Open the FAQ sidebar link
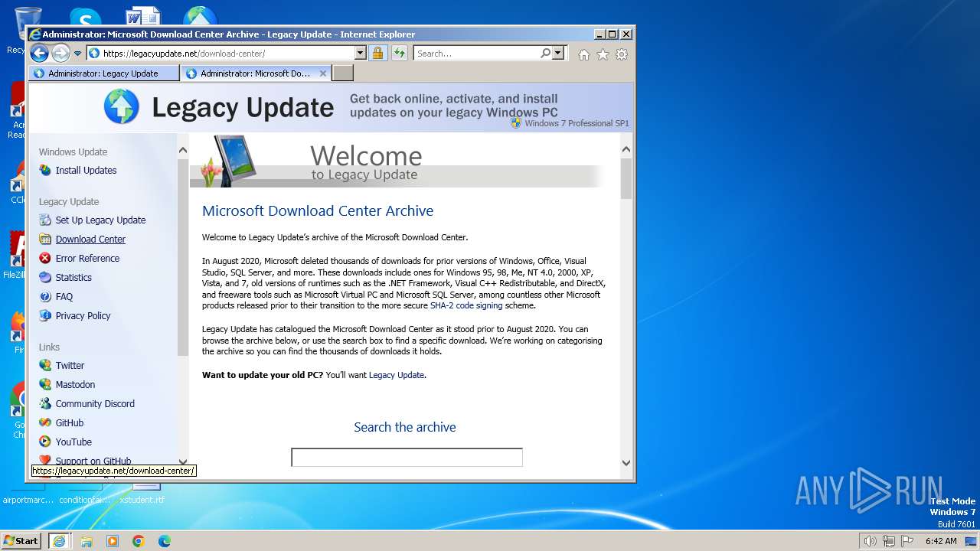 [x=64, y=297]
